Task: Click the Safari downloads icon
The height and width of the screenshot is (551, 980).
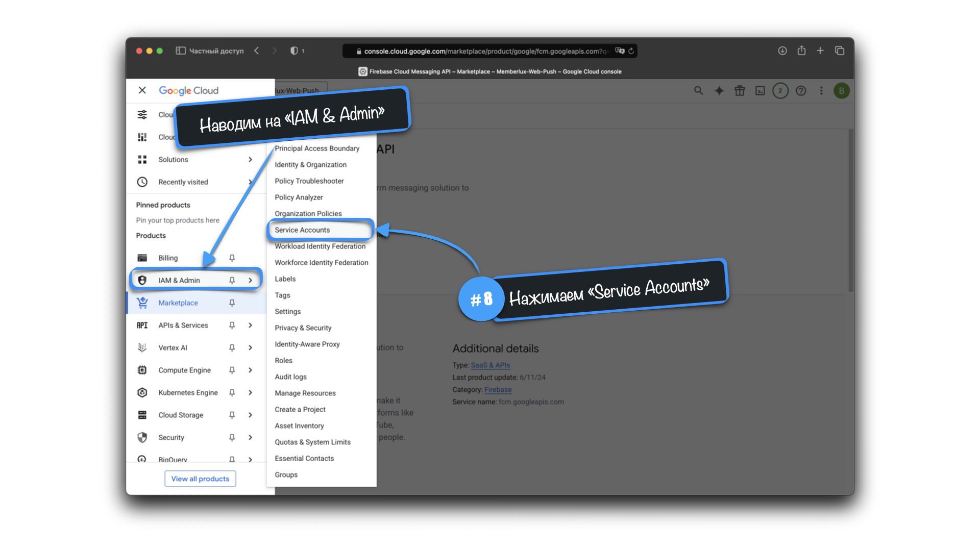Action: pyautogui.click(x=782, y=51)
